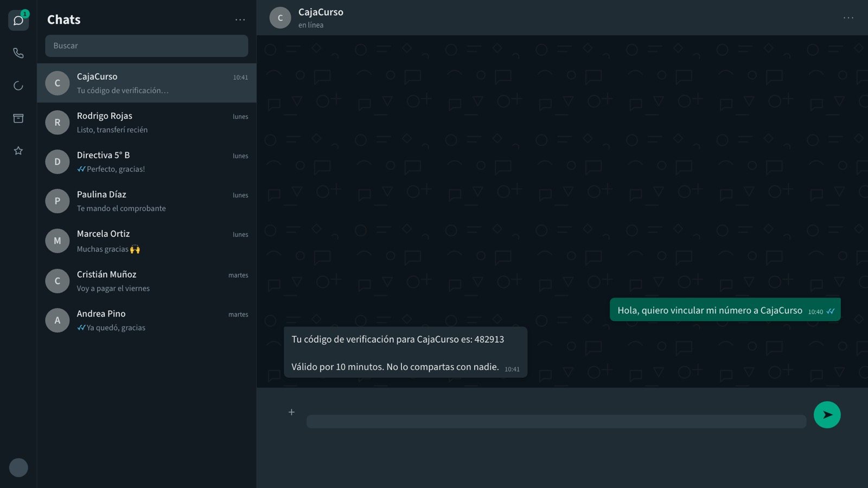Open the Chats icon in the sidebar
This screenshot has width=868, height=488.
(18, 21)
